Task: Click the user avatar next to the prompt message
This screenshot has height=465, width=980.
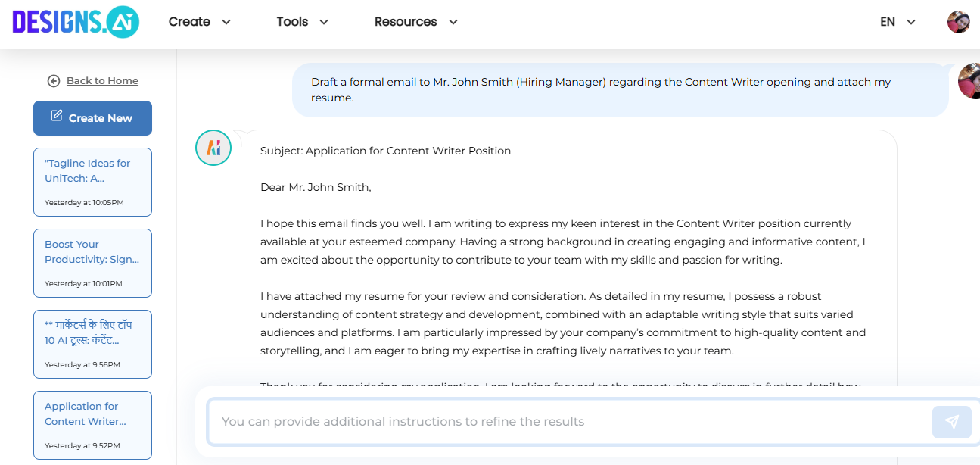Action: click(x=969, y=81)
